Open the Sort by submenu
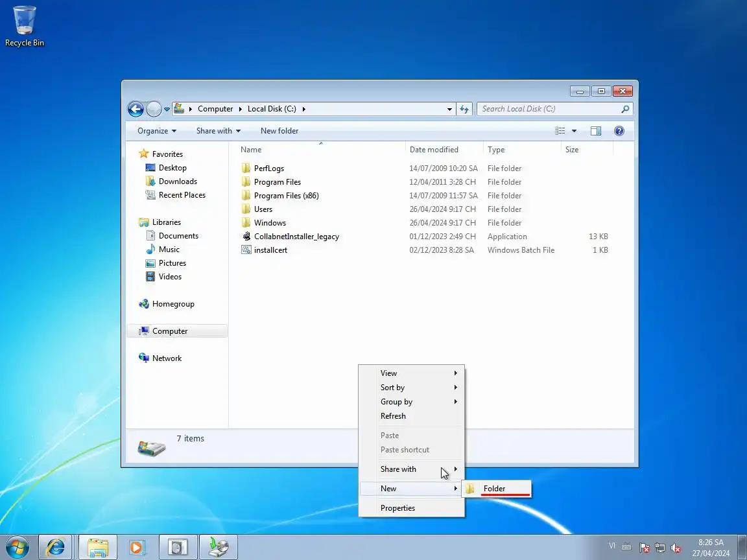This screenshot has height=560, width=747. point(412,387)
